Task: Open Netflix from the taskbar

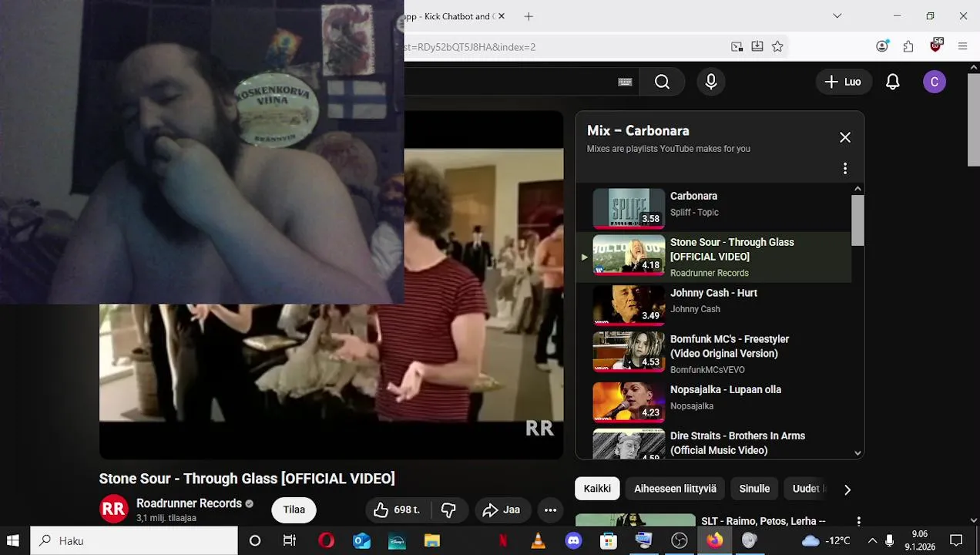Action: pyautogui.click(x=503, y=540)
